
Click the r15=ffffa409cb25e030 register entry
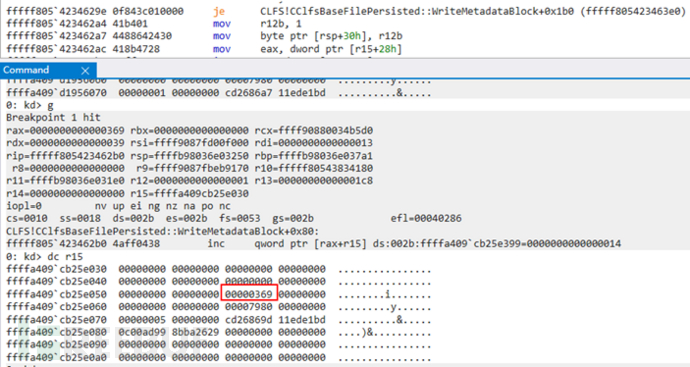tap(190, 194)
